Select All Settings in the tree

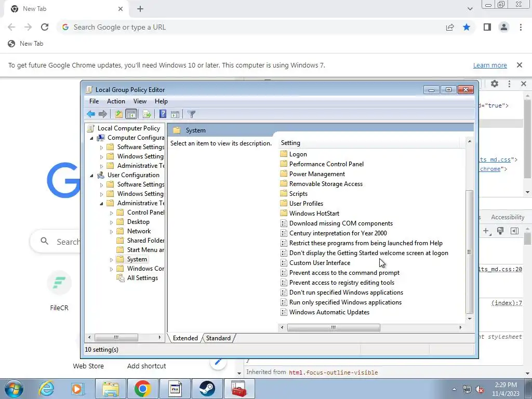pyautogui.click(x=142, y=277)
